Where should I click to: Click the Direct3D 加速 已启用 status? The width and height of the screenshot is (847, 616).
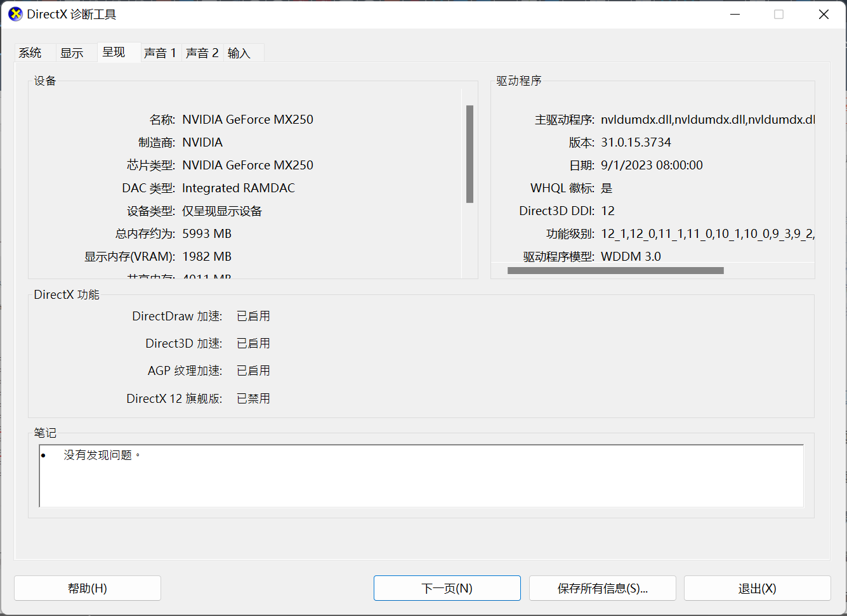(253, 343)
